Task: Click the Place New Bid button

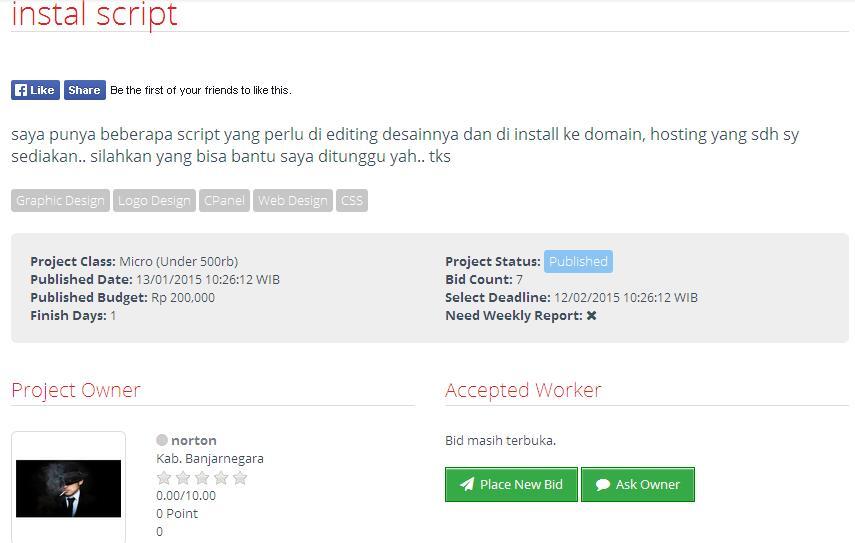Action: tap(511, 485)
